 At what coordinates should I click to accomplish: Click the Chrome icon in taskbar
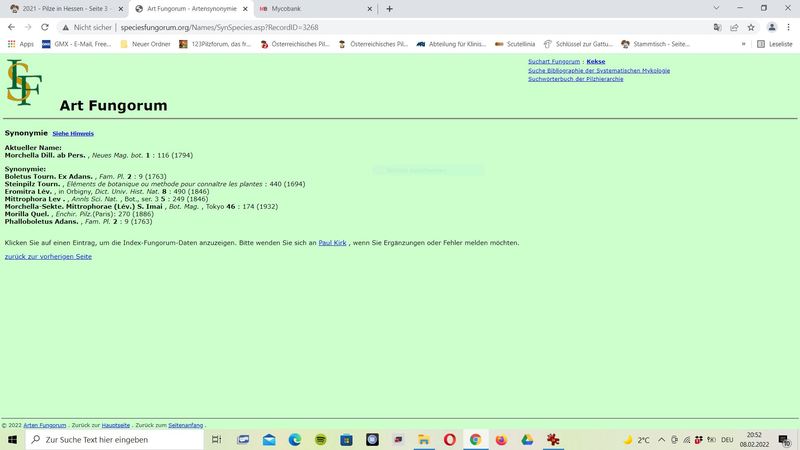[x=476, y=440]
